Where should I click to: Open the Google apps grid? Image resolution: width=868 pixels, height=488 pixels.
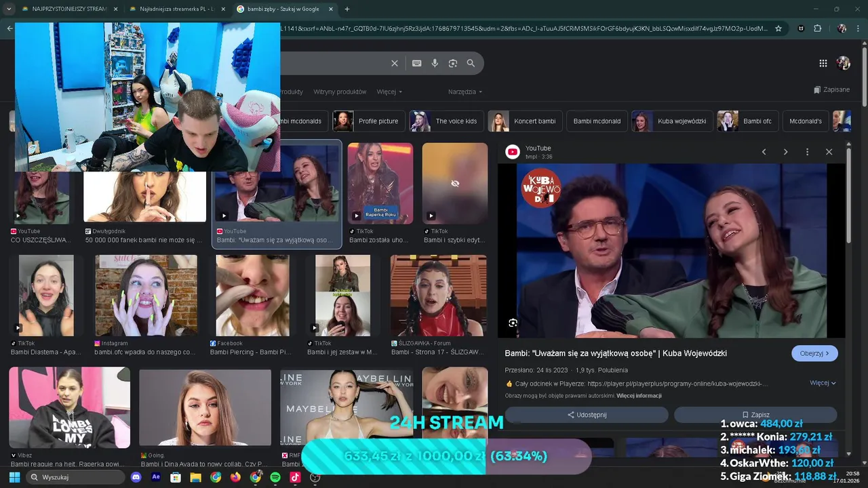coord(823,63)
